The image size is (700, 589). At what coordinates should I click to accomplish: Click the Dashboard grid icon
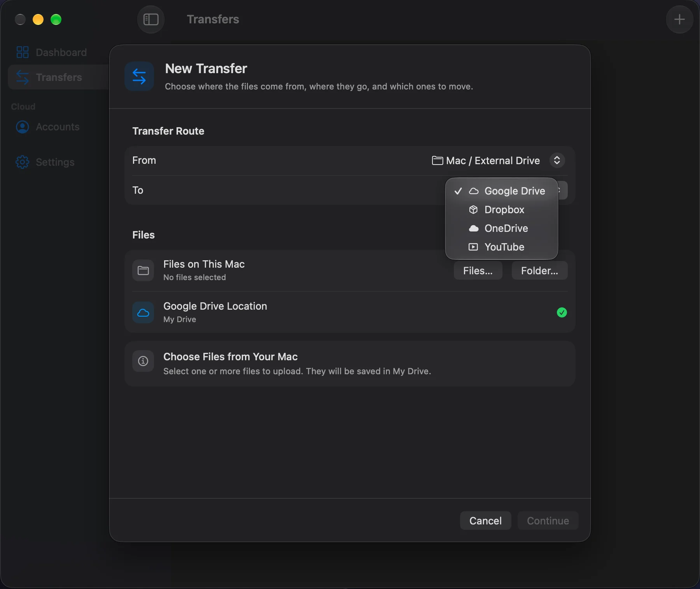tap(23, 52)
